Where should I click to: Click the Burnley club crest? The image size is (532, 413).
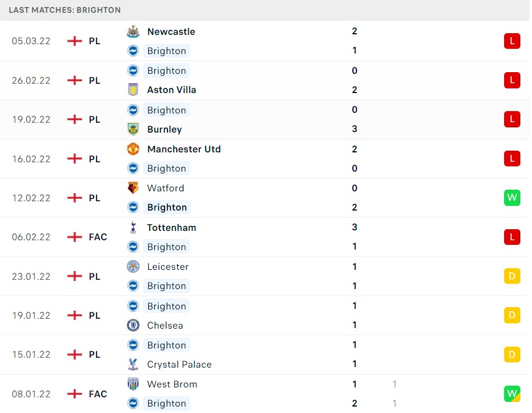point(133,129)
